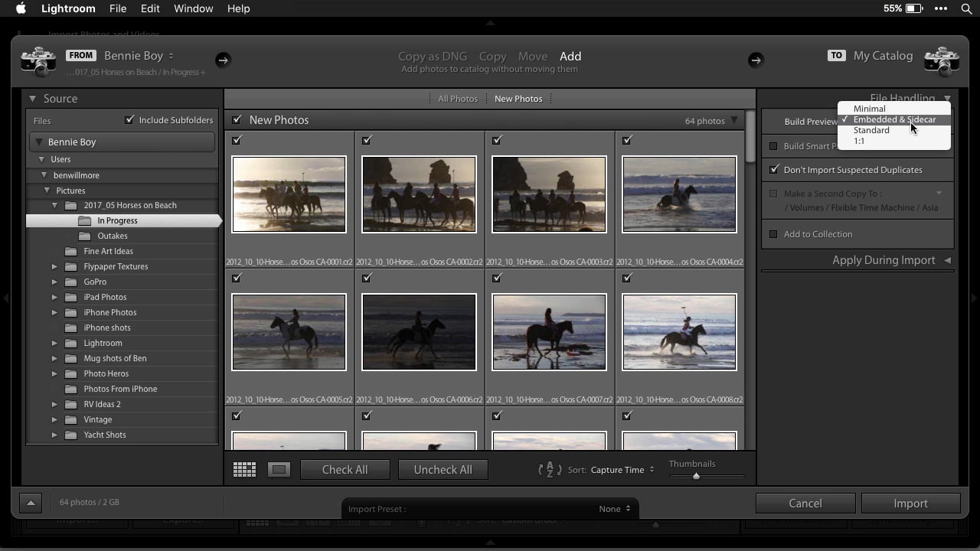980x551 pixels.
Task: Choose Embedded & Sidecar preview option
Action: (894, 119)
